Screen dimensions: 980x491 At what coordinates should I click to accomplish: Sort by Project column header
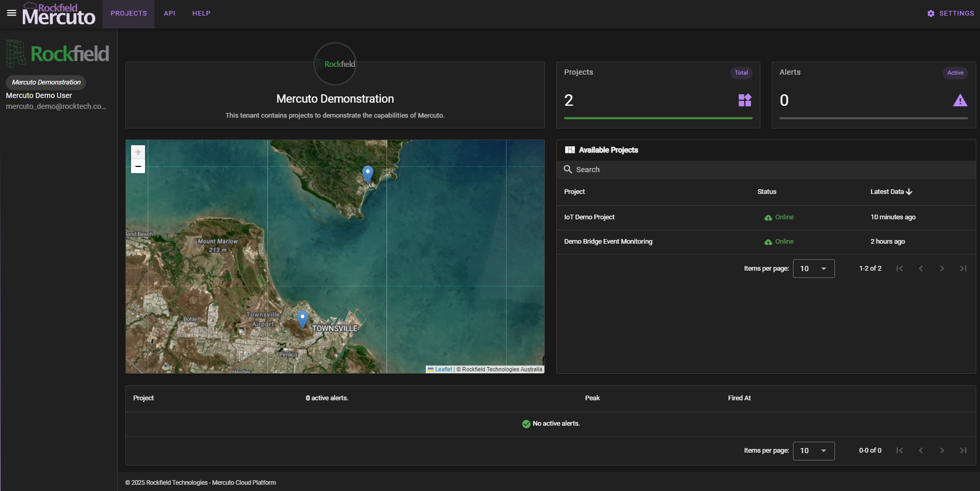pos(574,192)
